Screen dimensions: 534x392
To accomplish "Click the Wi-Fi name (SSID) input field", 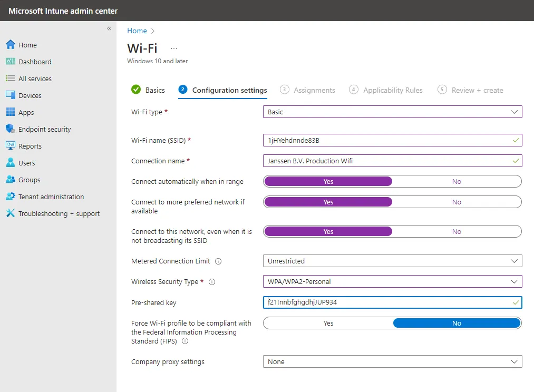I will pos(392,140).
